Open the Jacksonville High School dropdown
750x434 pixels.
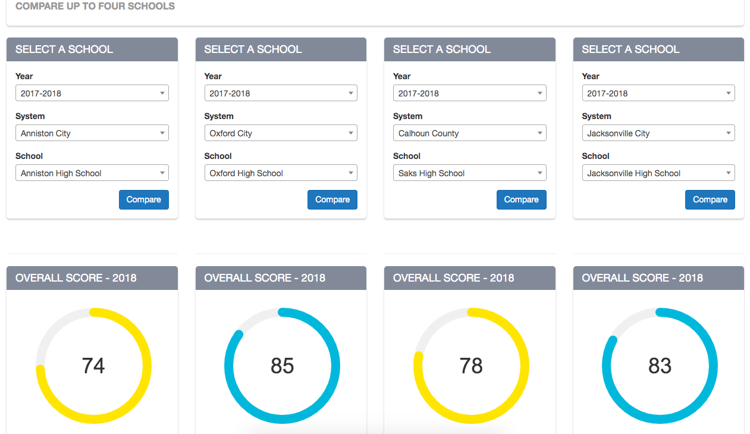(658, 173)
